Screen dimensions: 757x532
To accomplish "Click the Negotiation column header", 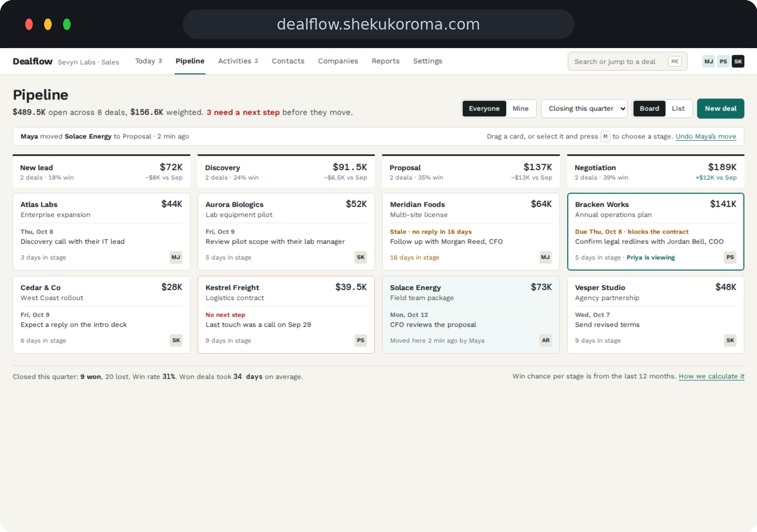I will click(x=656, y=171).
